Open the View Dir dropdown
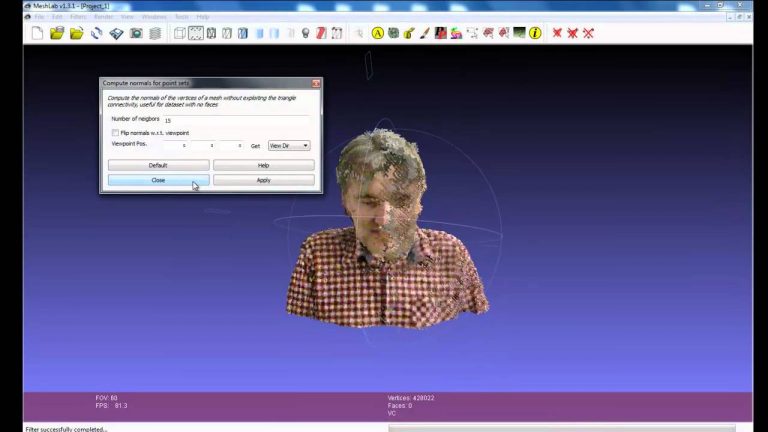The height and width of the screenshot is (432, 768). 289,146
